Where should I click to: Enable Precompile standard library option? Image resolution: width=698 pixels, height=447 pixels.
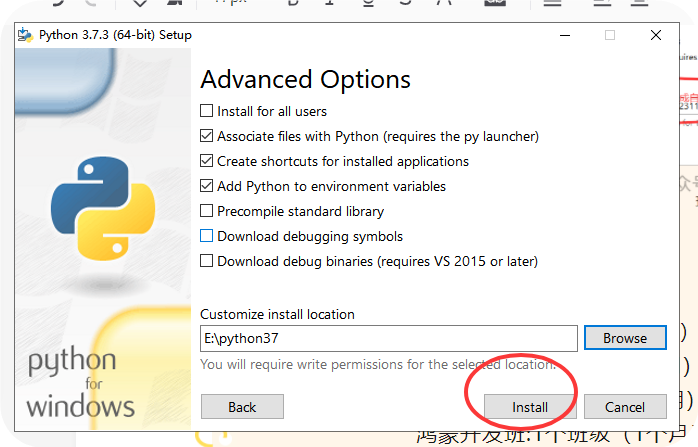[207, 211]
